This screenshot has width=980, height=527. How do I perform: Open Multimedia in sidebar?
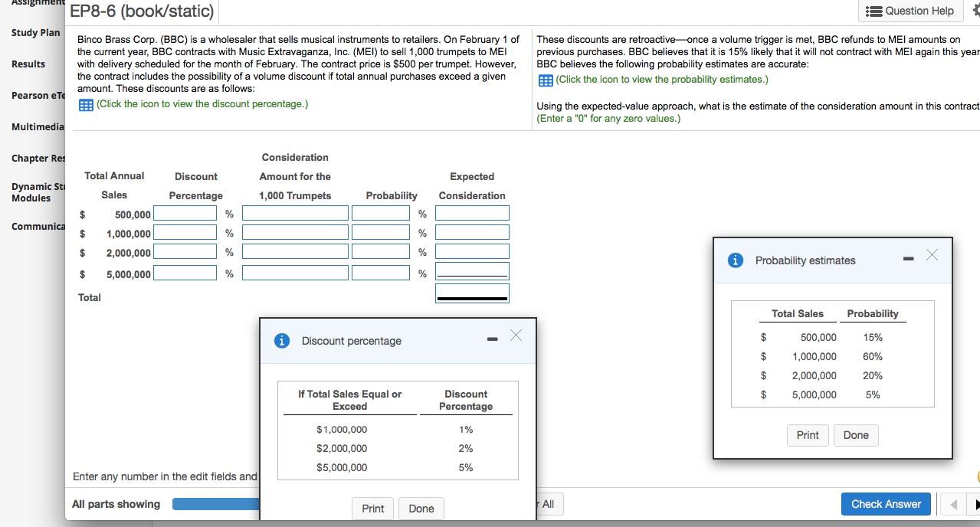[x=37, y=126]
